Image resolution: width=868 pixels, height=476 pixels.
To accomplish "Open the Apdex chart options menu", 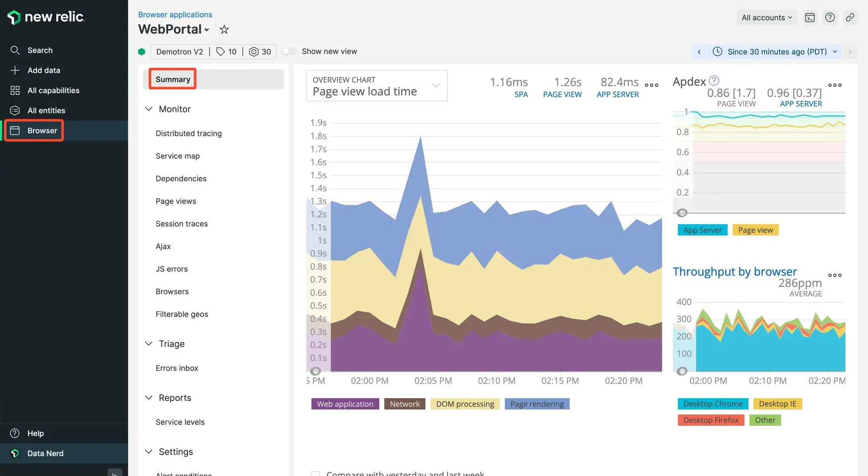I will pyautogui.click(x=835, y=85).
